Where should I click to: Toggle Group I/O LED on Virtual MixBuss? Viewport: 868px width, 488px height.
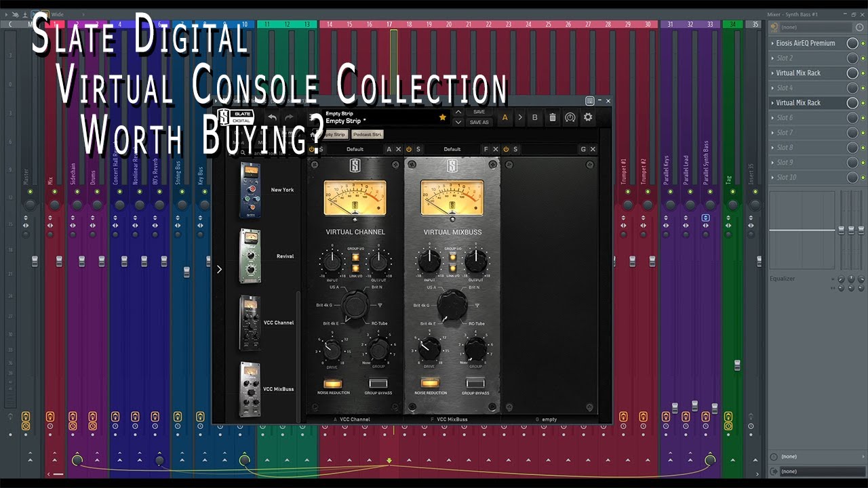(x=452, y=258)
